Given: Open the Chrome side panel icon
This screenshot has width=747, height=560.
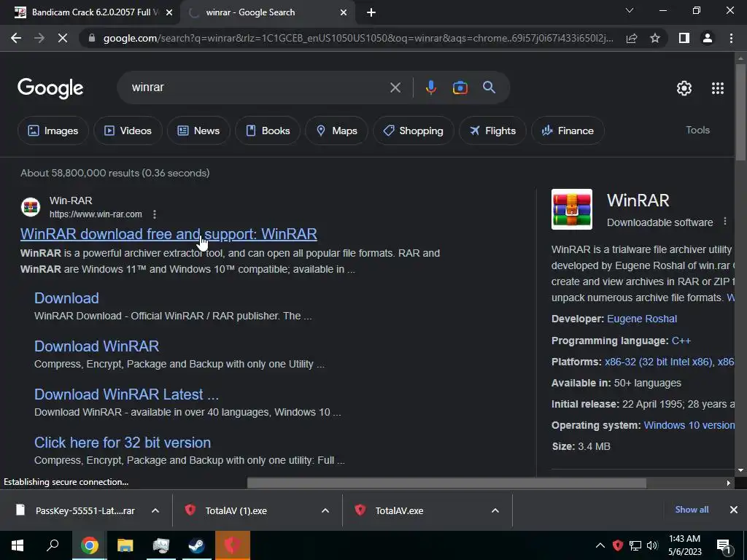Looking at the screenshot, I should [684, 38].
